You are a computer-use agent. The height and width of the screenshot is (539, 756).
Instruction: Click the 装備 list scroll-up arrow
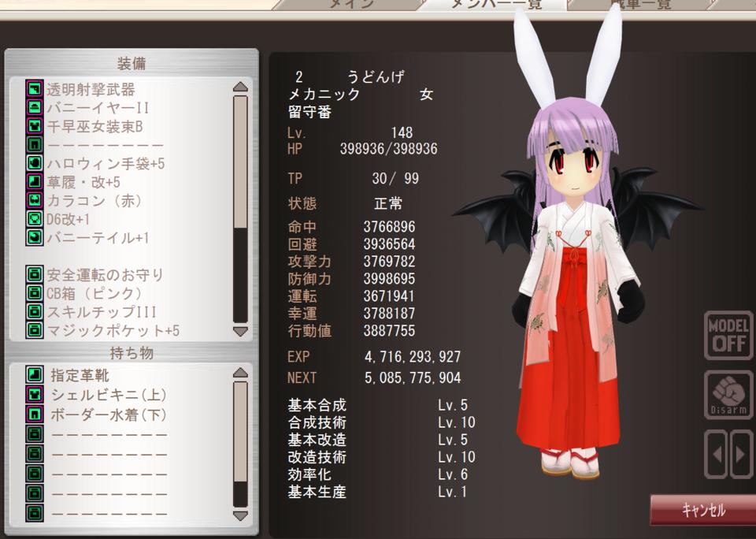point(240,87)
